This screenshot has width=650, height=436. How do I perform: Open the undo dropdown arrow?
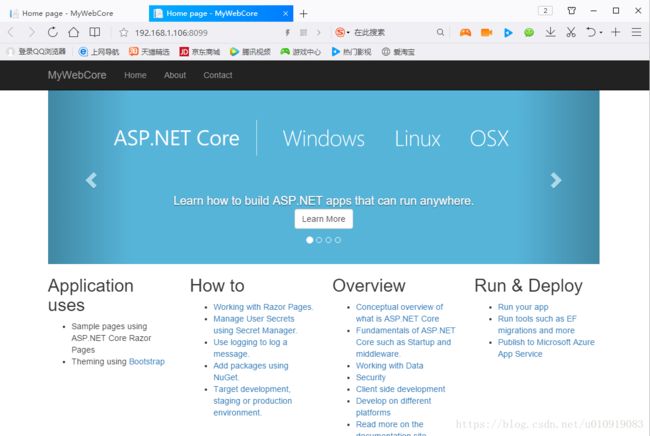coord(601,33)
